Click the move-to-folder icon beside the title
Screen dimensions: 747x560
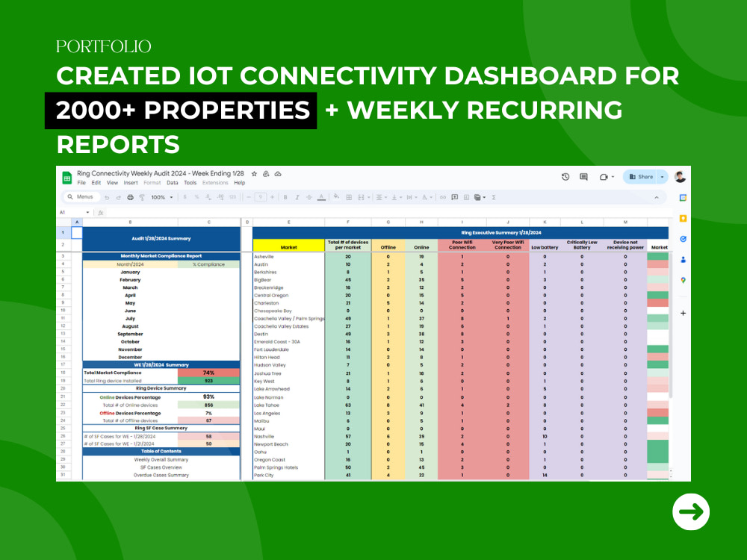[x=267, y=174]
